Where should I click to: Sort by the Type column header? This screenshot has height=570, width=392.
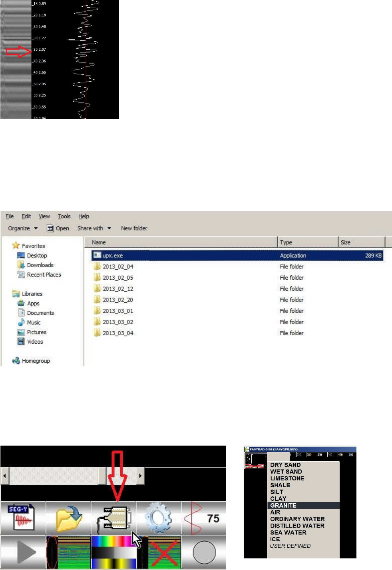tap(308, 242)
